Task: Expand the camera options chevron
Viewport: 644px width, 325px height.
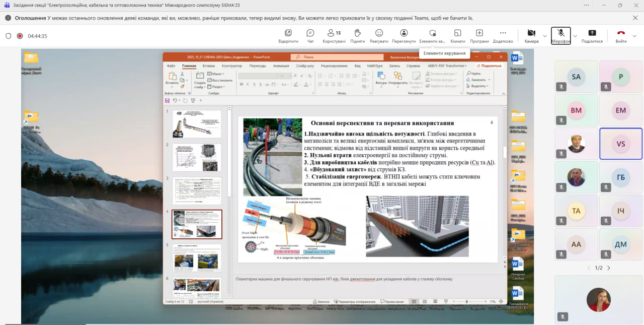Action: (545, 36)
